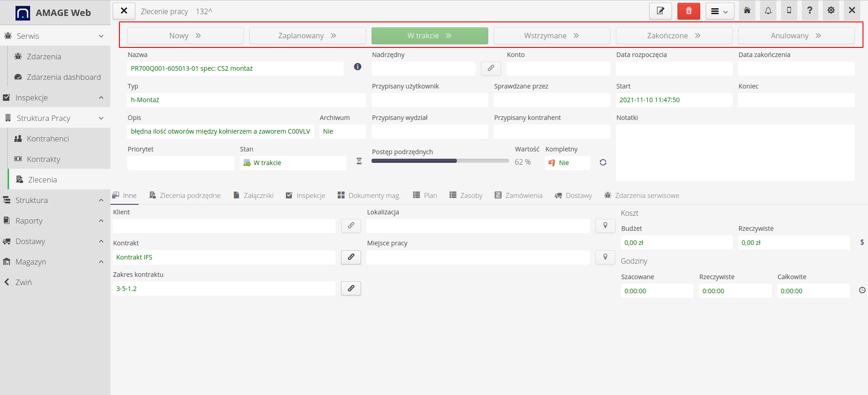
Task: Open the hamburger menu dropdown
Action: point(719,11)
